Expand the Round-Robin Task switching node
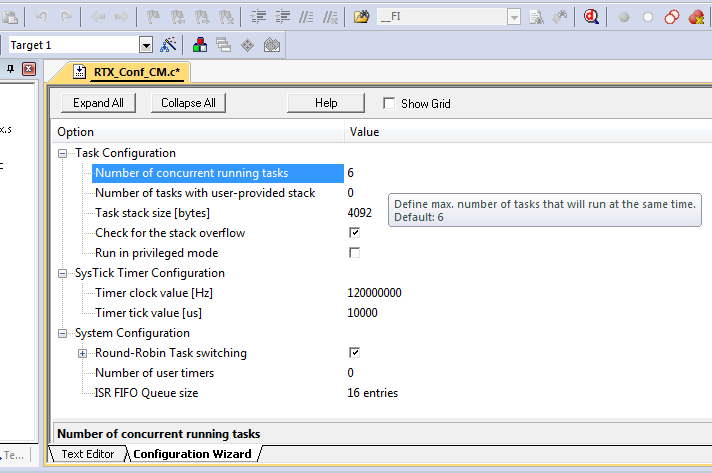Screen dimensions: 712x473 click(x=83, y=353)
